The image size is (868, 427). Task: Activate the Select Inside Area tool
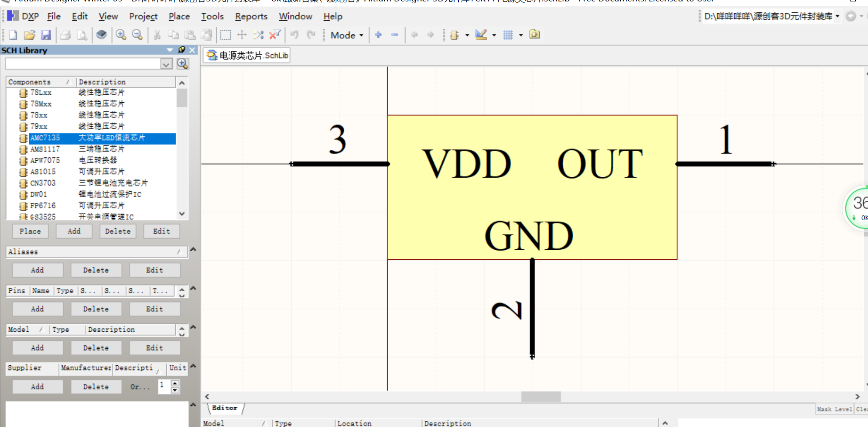click(x=226, y=35)
